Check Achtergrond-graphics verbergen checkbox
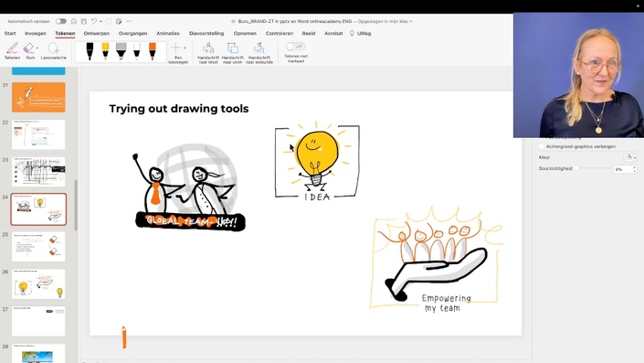This screenshot has width=644, height=363. coord(542,146)
